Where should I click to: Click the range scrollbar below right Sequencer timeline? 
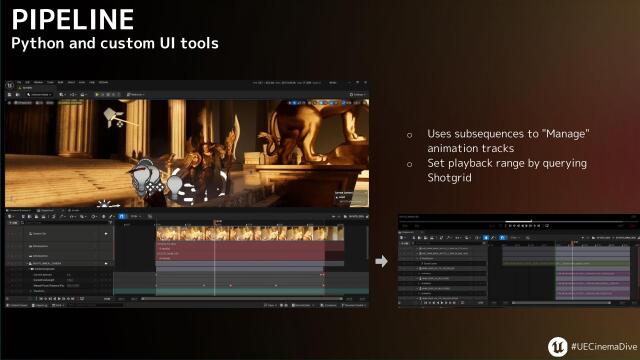pos(561,303)
